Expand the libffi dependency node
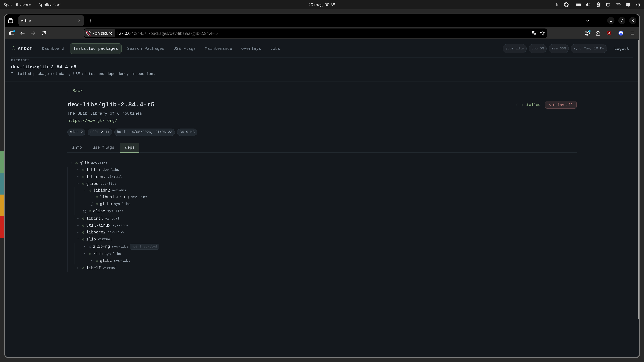644x362 pixels. [78, 170]
